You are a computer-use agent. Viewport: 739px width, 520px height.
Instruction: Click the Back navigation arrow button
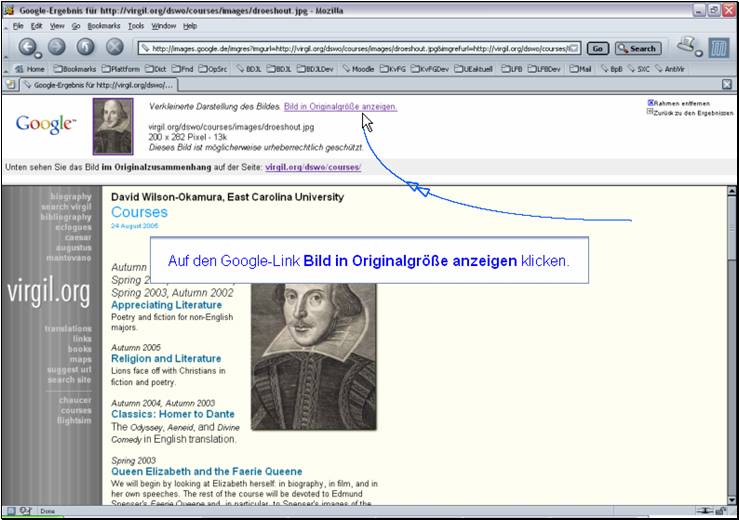[x=28, y=47]
